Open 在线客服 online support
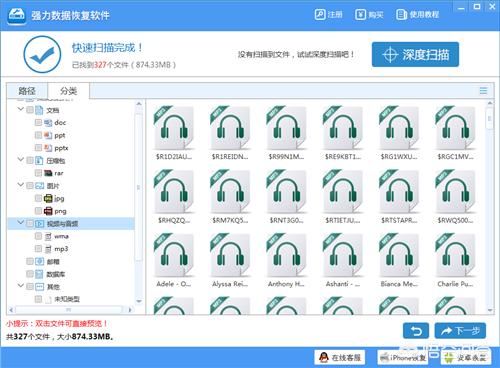Viewport: 500px width, 368px height. [340, 358]
